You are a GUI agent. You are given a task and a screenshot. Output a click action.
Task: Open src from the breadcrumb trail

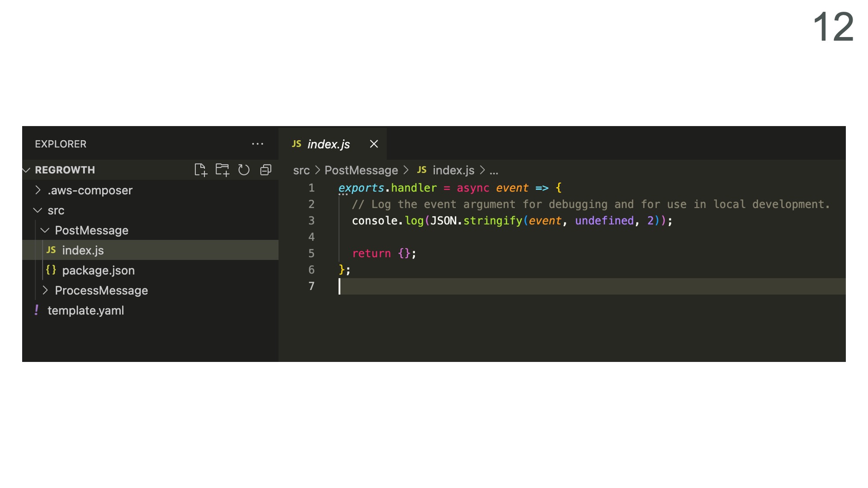click(302, 170)
